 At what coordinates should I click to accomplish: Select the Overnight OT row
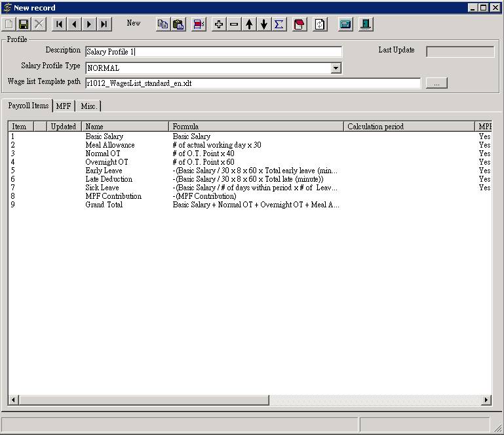tap(250, 162)
